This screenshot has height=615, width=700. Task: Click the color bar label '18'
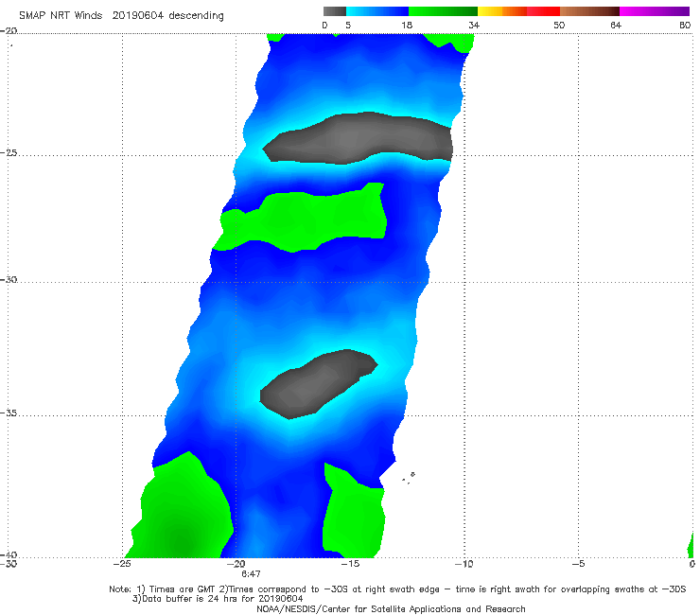point(407,25)
